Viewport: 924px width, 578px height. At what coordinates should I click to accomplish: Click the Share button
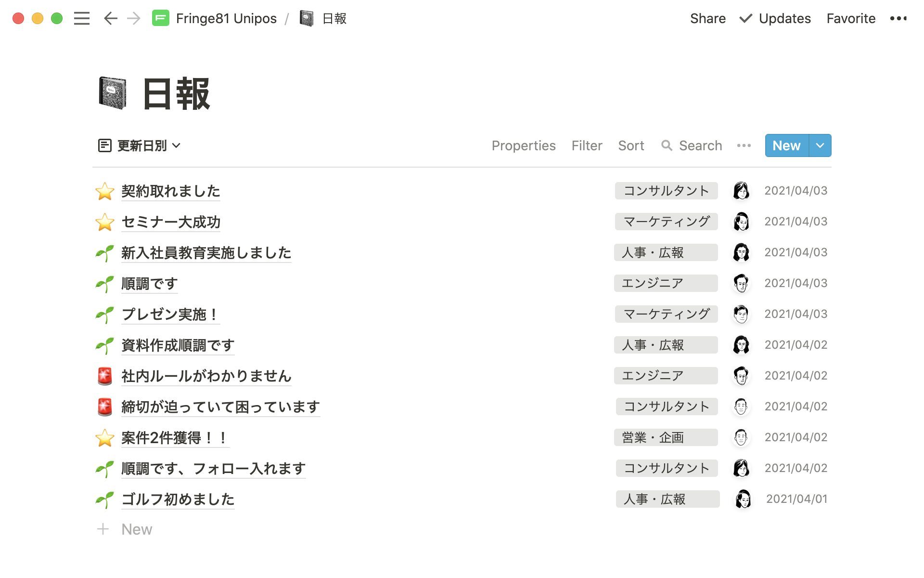(707, 18)
